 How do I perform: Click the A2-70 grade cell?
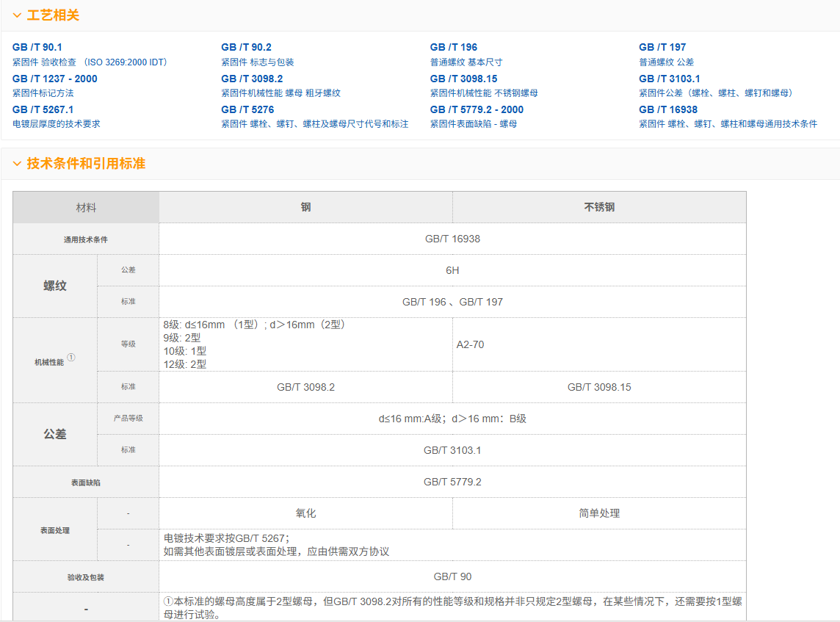tap(470, 344)
